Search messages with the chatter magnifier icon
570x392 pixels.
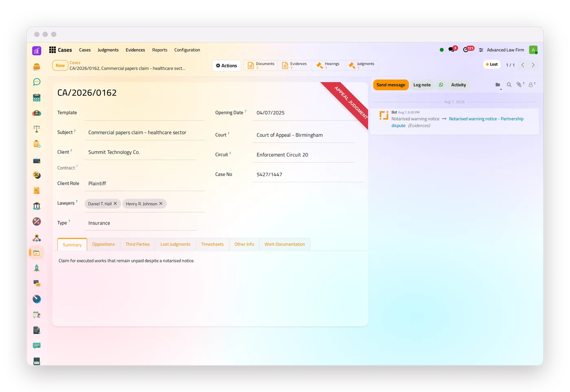509,85
